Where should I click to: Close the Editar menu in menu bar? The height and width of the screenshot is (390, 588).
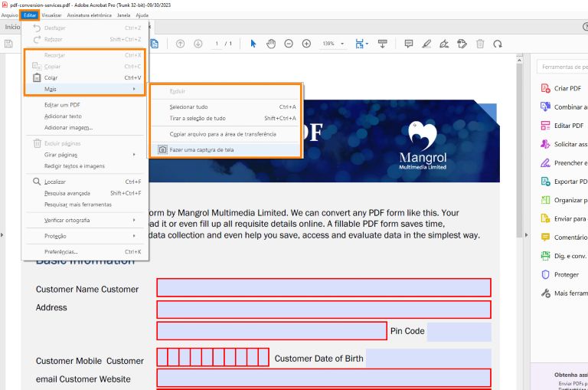(x=30, y=15)
